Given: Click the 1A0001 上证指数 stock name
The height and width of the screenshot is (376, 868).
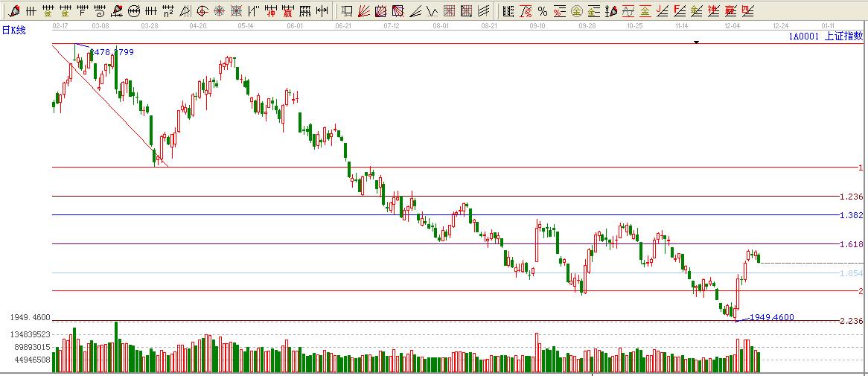Looking at the screenshot, I should click(826, 35).
